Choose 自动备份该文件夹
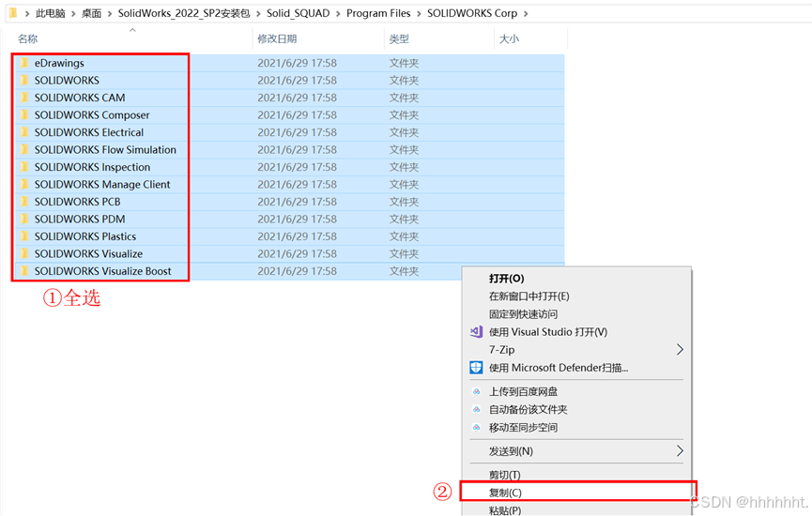The height and width of the screenshot is (516, 812). click(x=528, y=410)
